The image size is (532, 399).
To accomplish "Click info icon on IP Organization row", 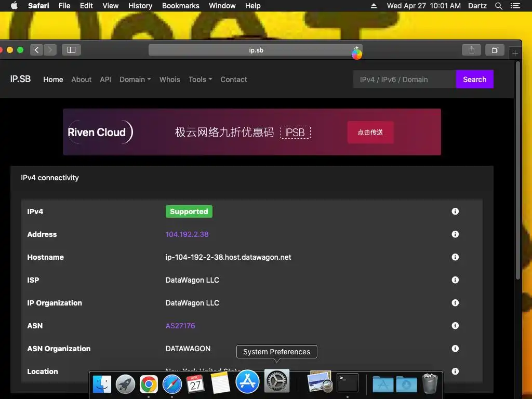I will 455,303.
